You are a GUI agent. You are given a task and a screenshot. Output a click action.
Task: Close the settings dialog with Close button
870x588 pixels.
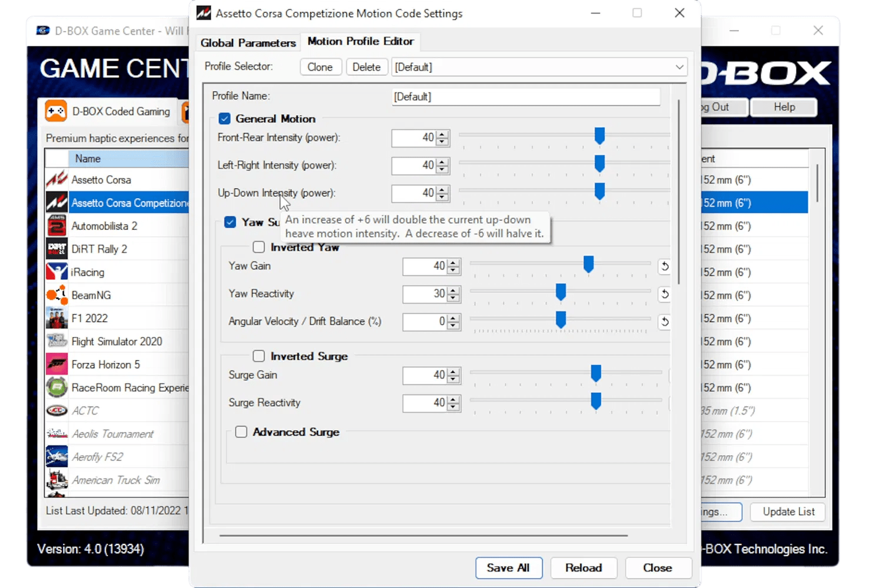658,568
